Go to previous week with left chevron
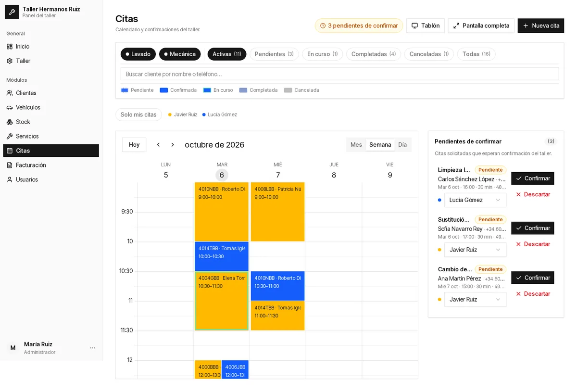 click(x=158, y=145)
